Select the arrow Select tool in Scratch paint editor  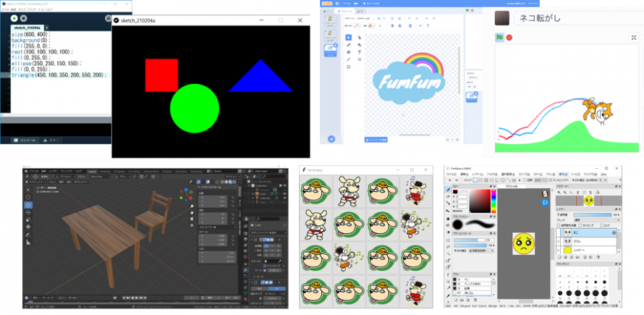click(349, 38)
